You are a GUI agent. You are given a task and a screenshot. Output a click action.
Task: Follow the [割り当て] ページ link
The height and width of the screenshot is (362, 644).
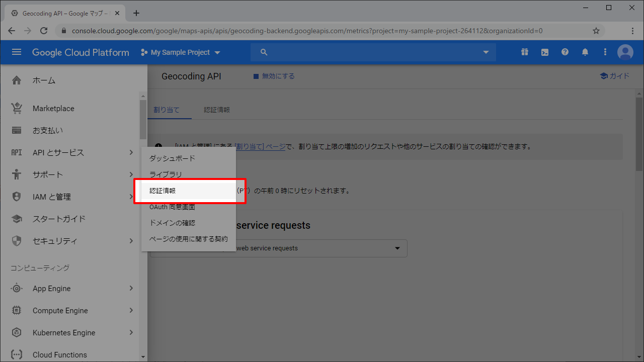click(x=260, y=147)
